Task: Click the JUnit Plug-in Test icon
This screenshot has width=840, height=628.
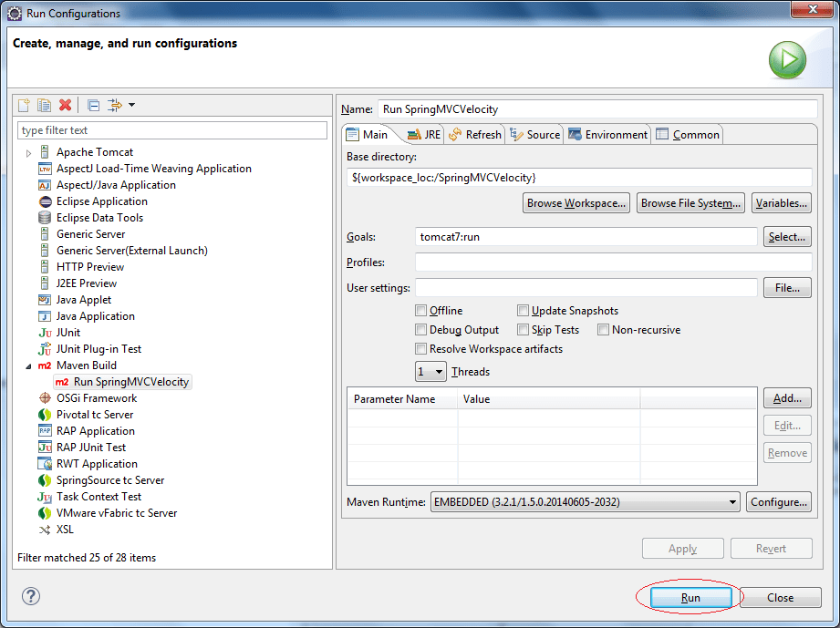Action: 45,349
